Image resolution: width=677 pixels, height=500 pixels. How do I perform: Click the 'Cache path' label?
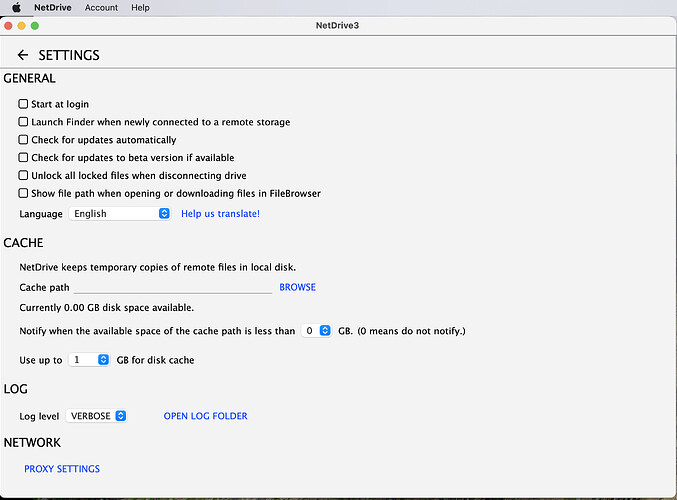tap(44, 288)
